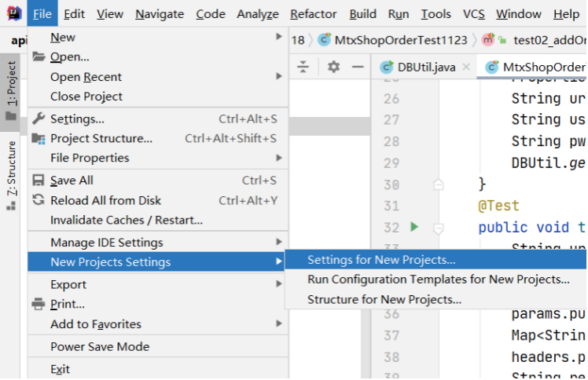Choose Structure for New Projects...

click(x=435, y=299)
